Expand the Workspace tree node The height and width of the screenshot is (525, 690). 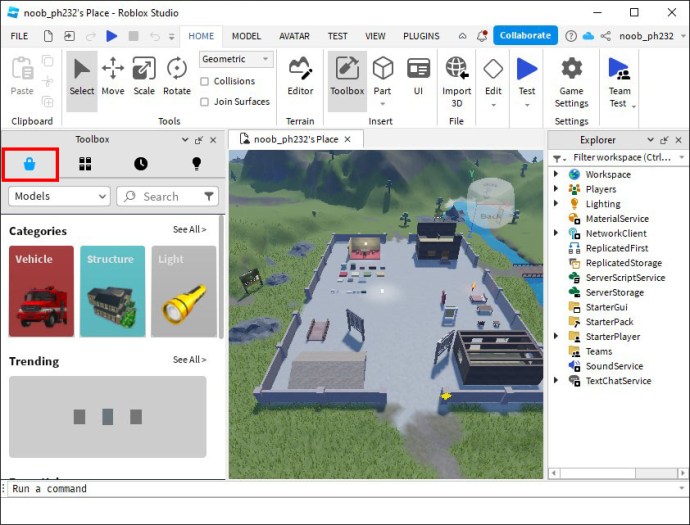tap(556, 174)
